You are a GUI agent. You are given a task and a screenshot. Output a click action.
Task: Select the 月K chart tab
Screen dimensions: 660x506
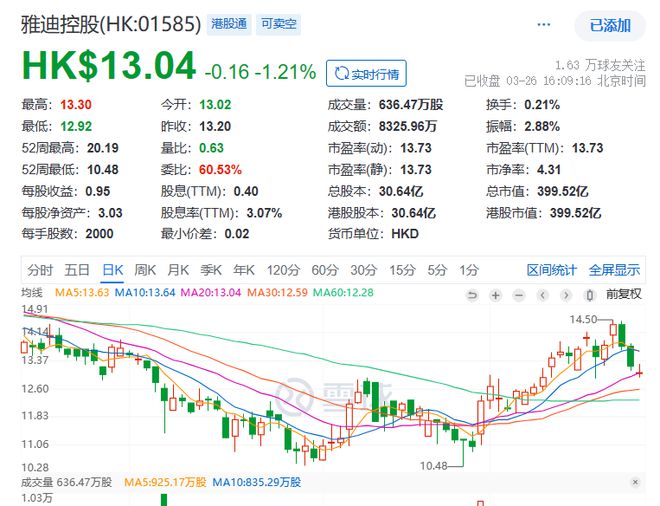click(178, 270)
